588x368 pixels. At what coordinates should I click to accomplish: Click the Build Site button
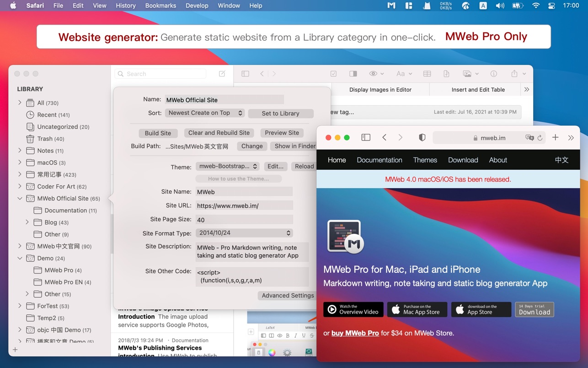158,133
